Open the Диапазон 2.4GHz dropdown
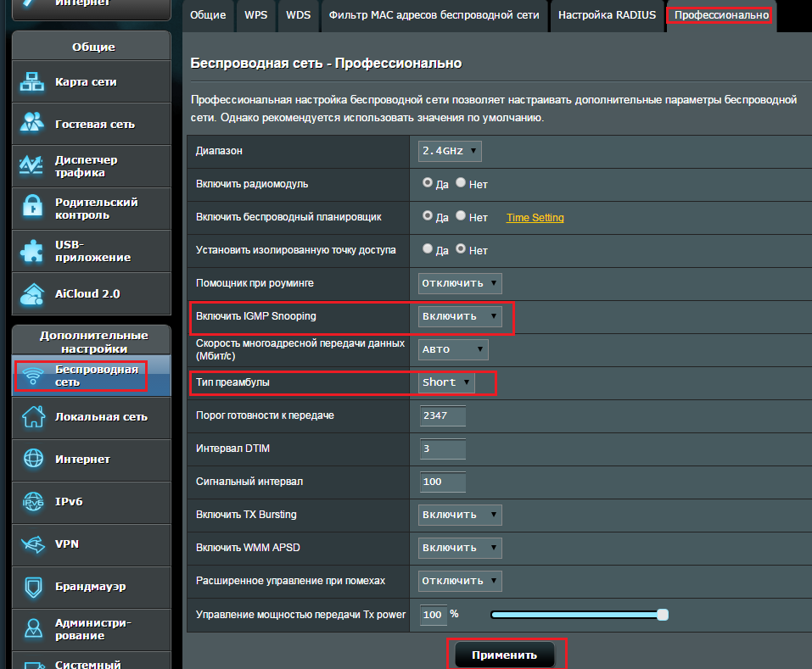The image size is (812, 669). (450, 151)
